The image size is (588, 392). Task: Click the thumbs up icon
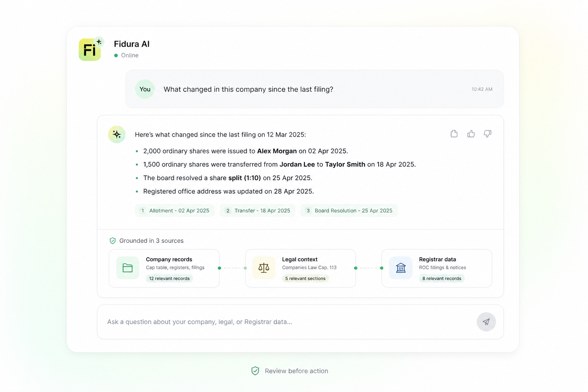471,134
